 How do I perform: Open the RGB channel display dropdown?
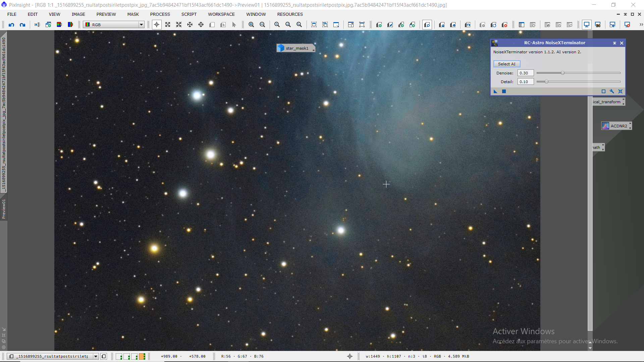(x=141, y=24)
